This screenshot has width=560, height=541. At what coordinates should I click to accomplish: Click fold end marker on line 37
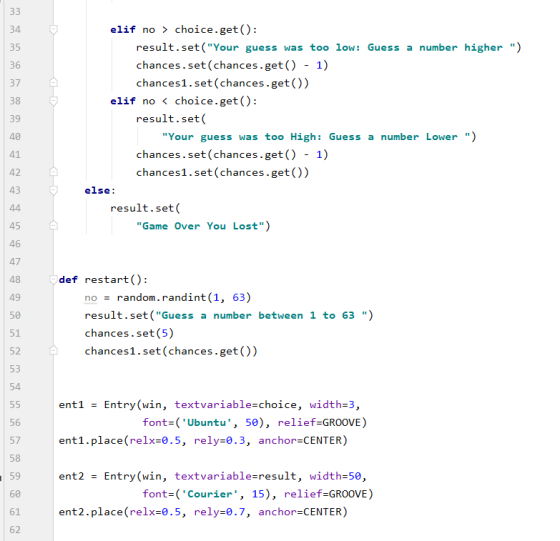point(53,83)
